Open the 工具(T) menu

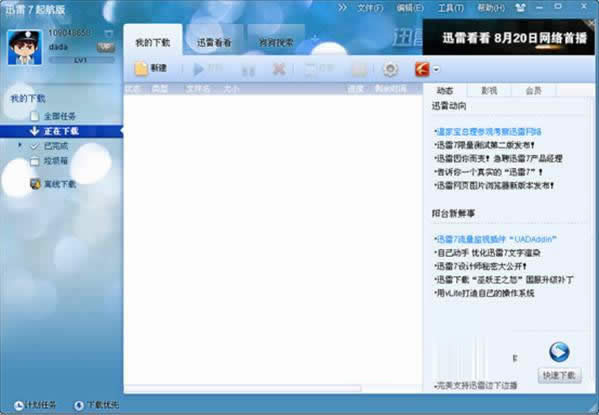[x=451, y=8]
